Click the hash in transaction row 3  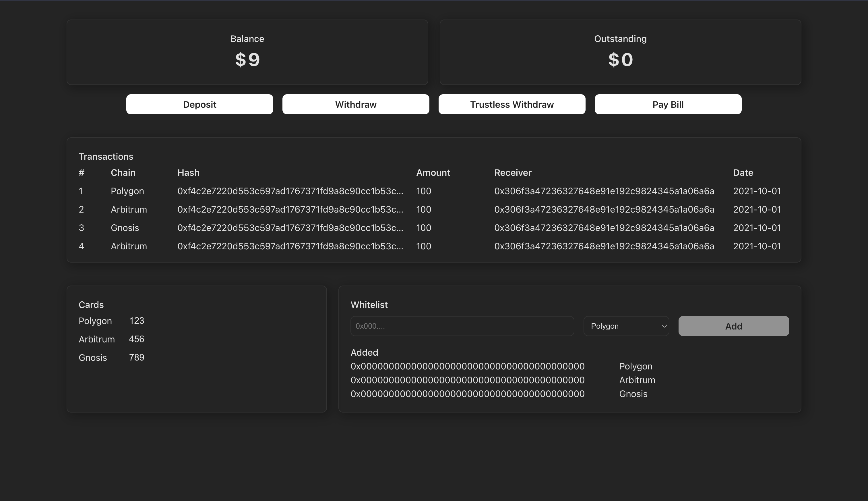[290, 228]
